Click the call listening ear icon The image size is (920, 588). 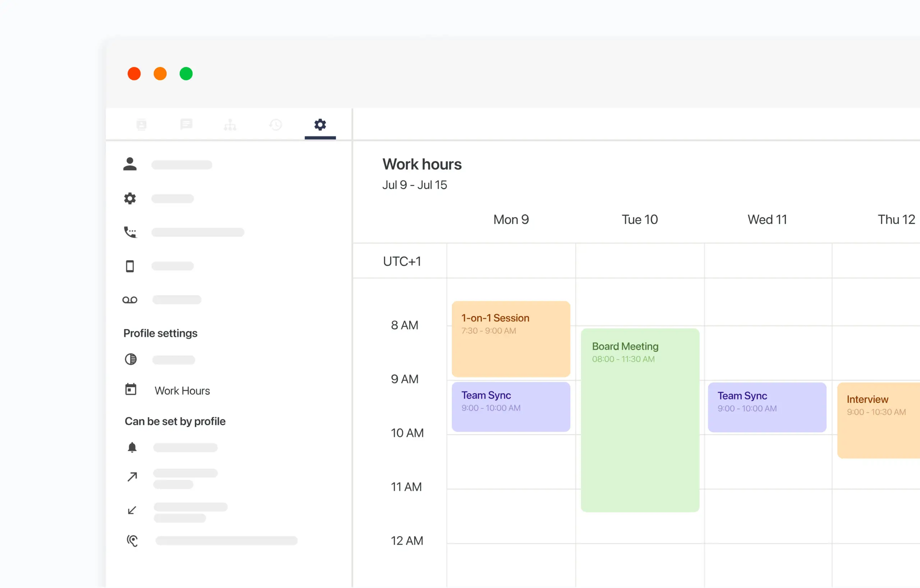pos(132,540)
